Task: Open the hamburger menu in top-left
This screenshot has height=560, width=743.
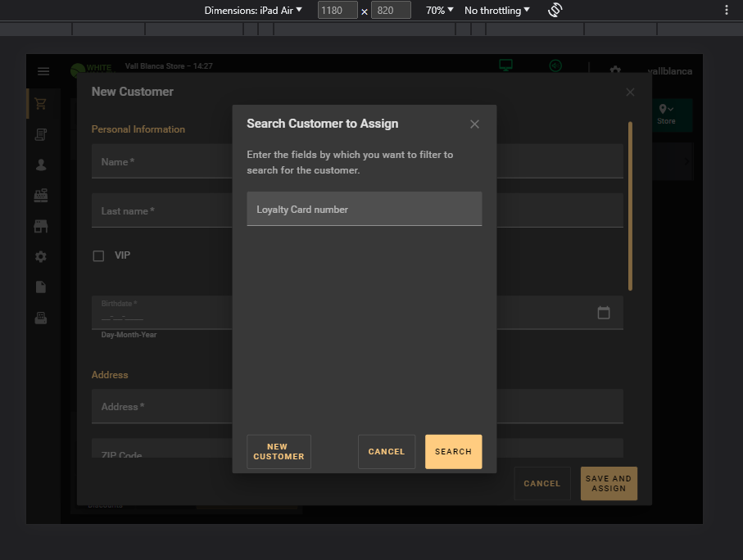Action: [x=43, y=71]
